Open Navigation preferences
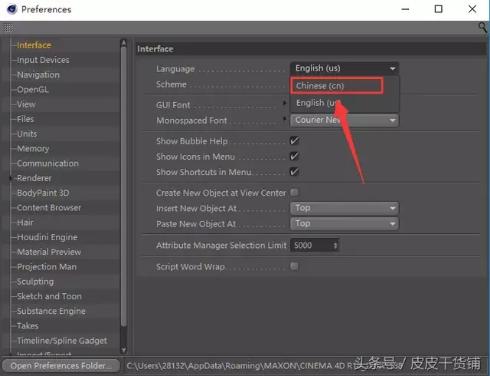The height and width of the screenshot is (376, 490). pyautogui.click(x=38, y=75)
